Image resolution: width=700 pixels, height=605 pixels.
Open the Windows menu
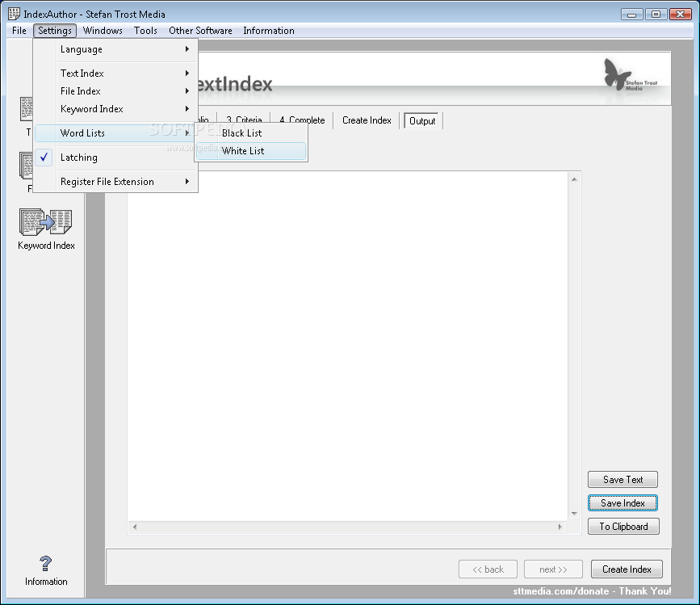tap(103, 31)
